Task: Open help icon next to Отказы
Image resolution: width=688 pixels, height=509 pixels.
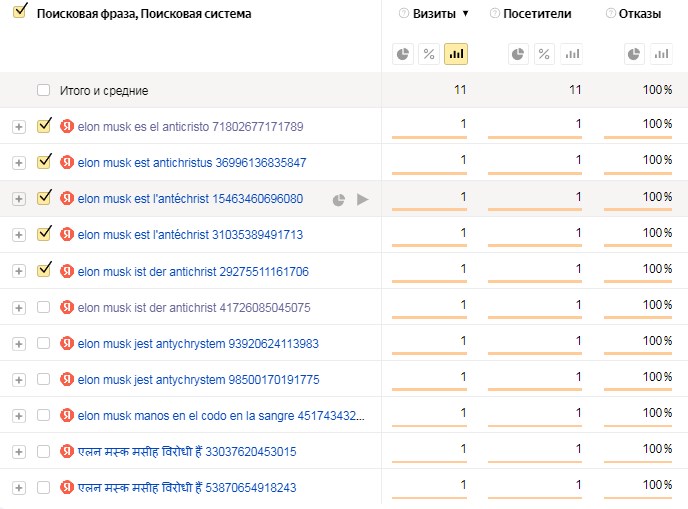Action: (610, 14)
